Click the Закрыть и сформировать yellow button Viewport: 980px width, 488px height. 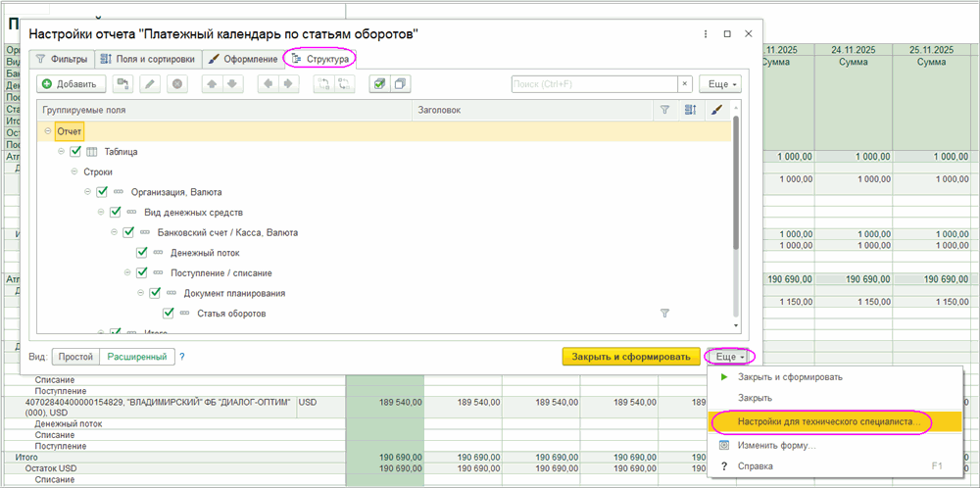(631, 357)
